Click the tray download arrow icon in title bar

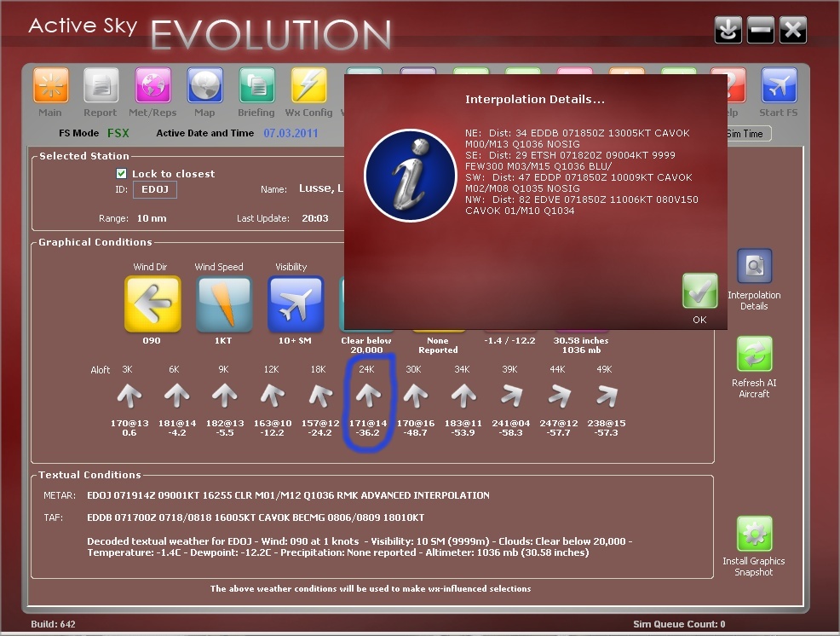tap(728, 30)
